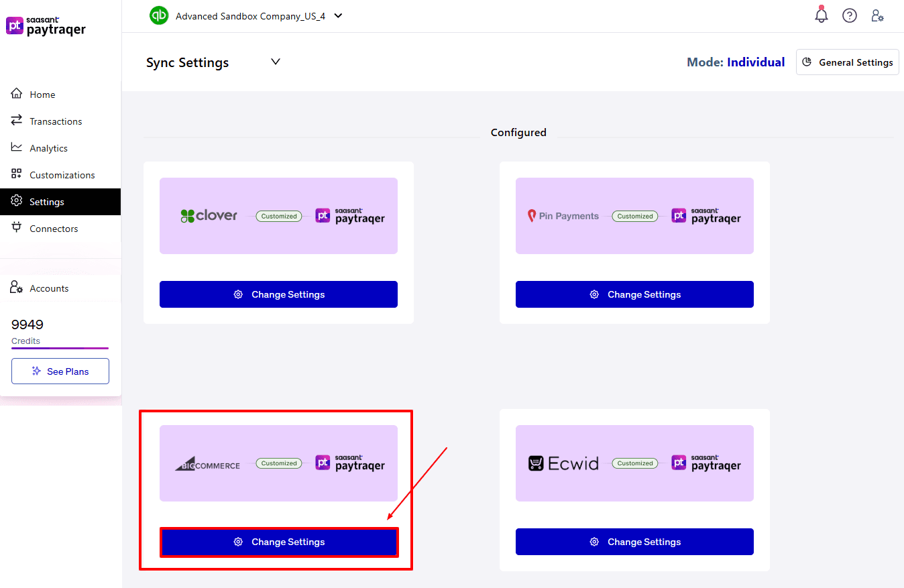Viewport: 904px width, 588px height.
Task: Click the QuickBooks company icon
Action: tap(159, 15)
